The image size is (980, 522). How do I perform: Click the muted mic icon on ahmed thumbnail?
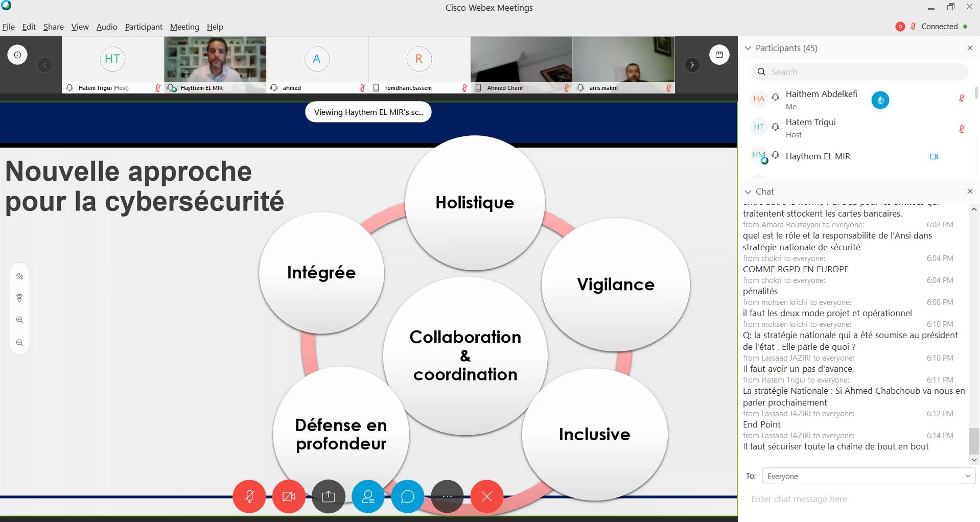tap(362, 88)
